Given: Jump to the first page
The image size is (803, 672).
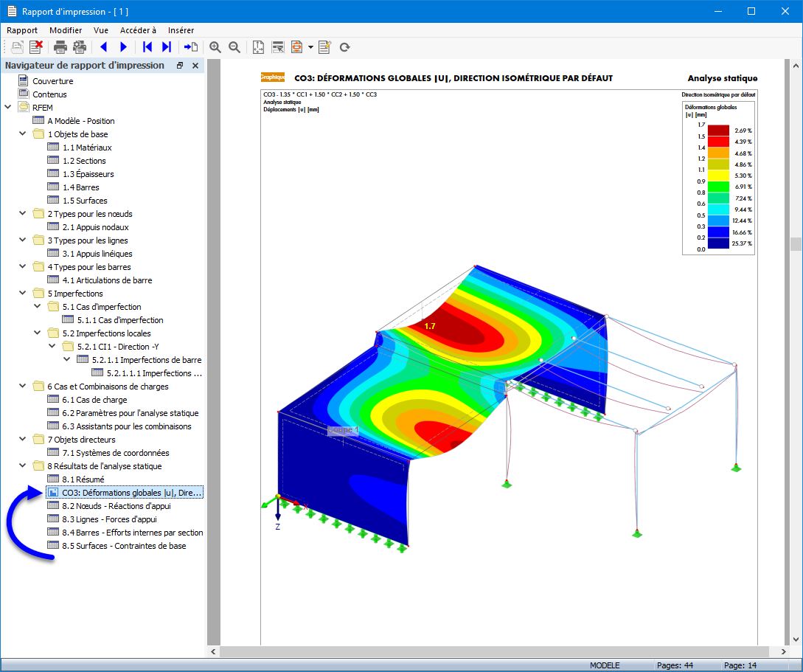Looking at the screenshot, I should click(x=147, y=47).
